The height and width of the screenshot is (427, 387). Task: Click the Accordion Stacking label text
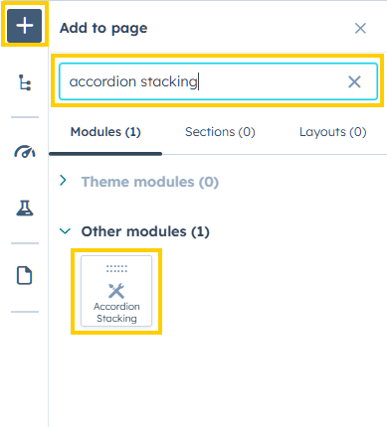click(116, 312)
